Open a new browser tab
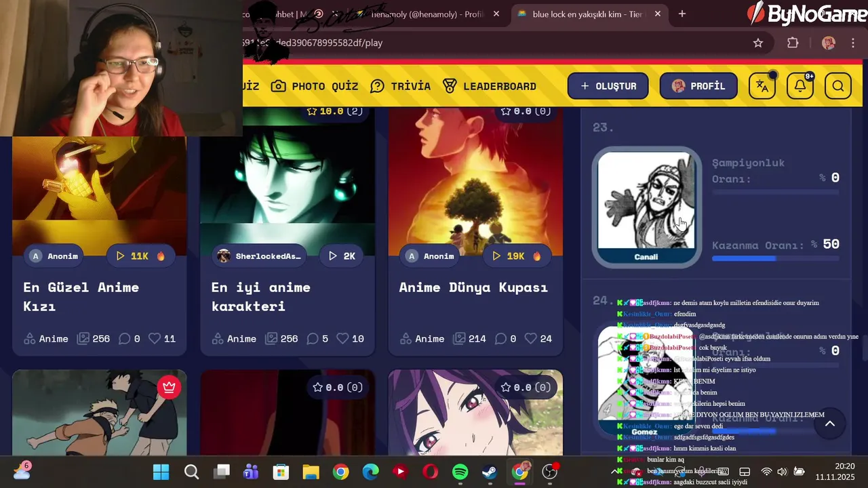The width and height of the screenshot is (868, 488). (682, 14)
